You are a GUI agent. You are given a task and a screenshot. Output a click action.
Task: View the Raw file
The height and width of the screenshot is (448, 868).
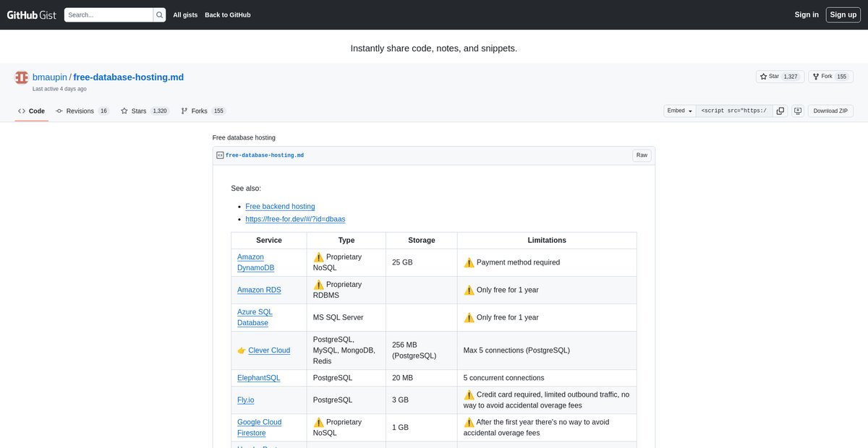coord(642,155)
